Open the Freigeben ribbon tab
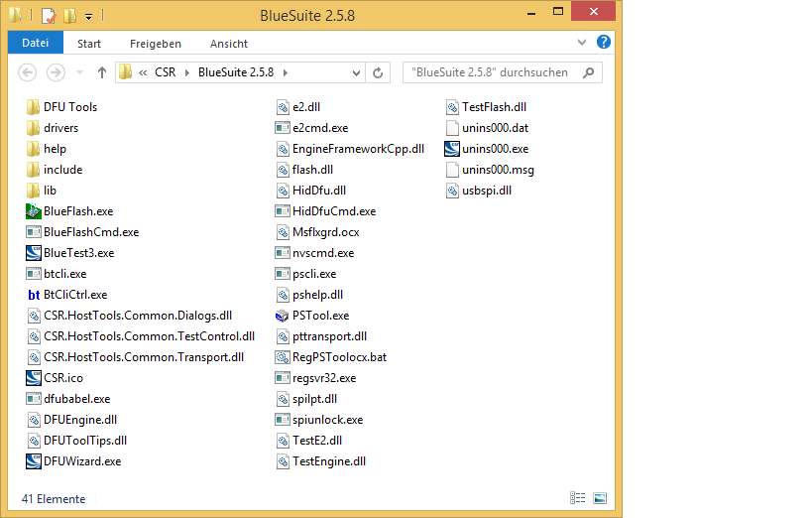The height and width of the screenshot is (518, 812). [156, 44]
